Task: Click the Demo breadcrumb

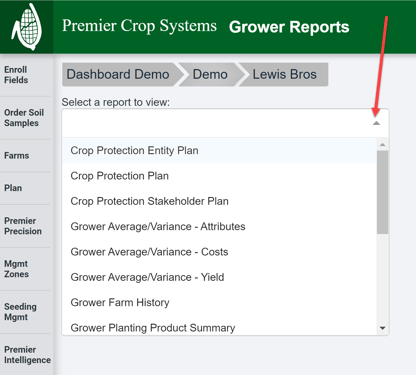Action: coord(210,74)
